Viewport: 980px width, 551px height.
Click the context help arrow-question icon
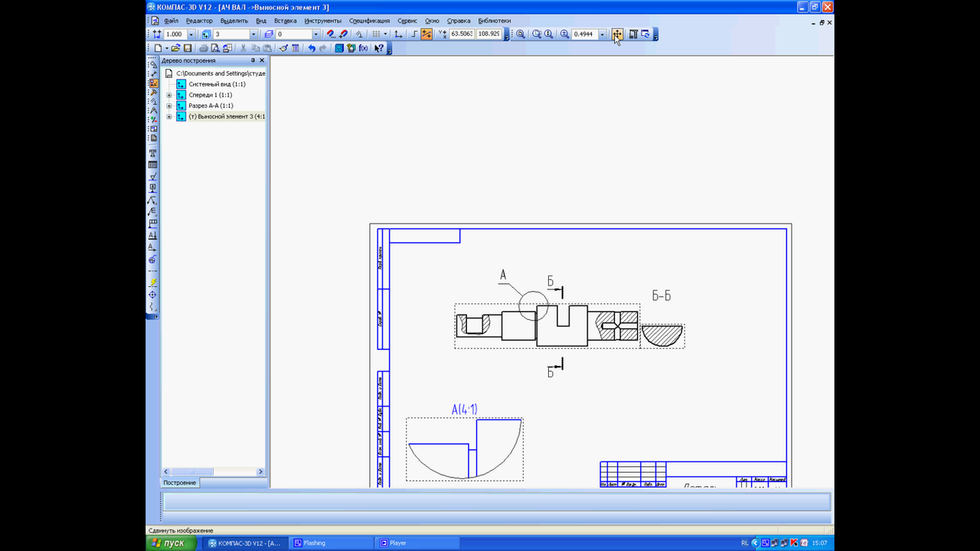point(379,48)
